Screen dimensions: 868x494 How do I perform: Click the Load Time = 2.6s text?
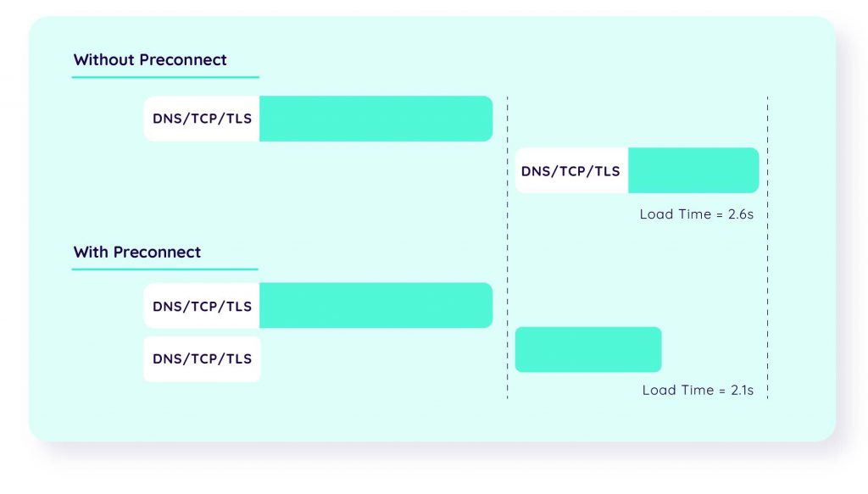click(697, 214)
